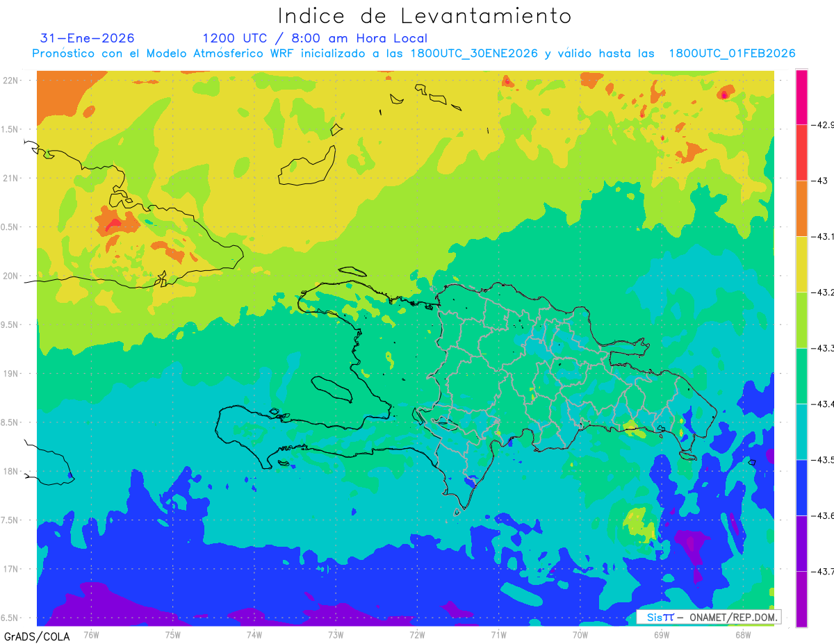Viewport: 834px width, 644px height.
Task: Click the longitude label "75W"
Action: click(173, 634)
